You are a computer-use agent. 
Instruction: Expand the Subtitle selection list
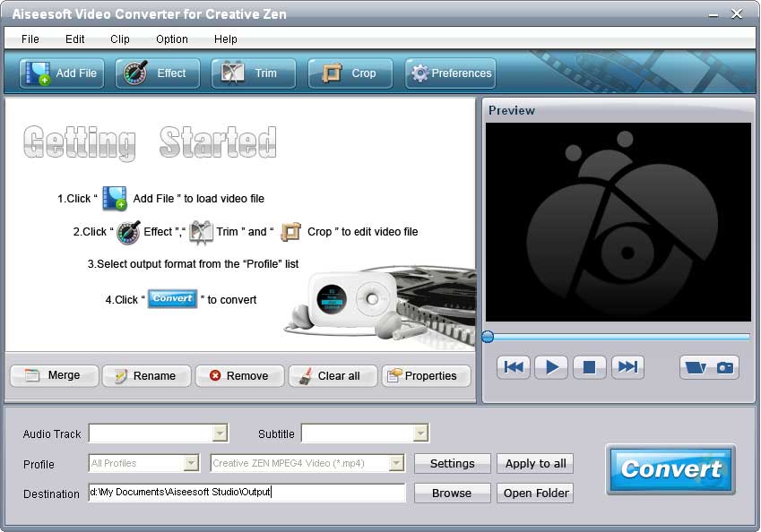click(421, 433)
